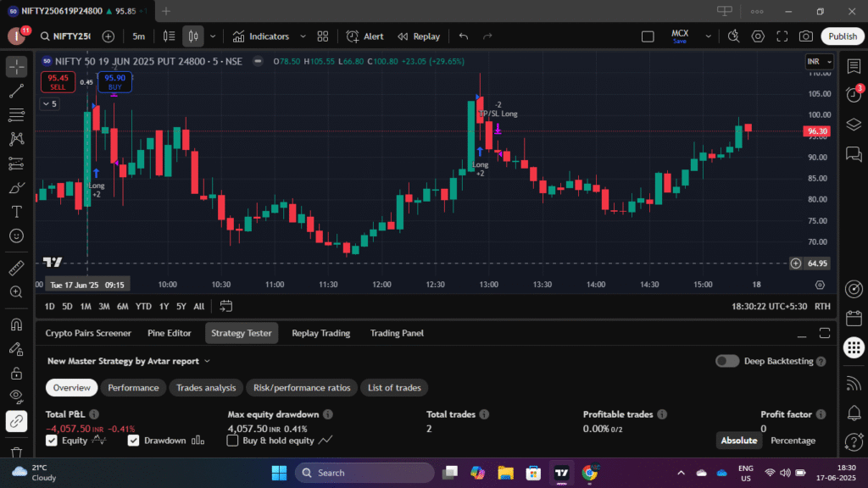This screenshot has width=868, height=488.
Task: Select the 1D date range
Action: point(49,307)
